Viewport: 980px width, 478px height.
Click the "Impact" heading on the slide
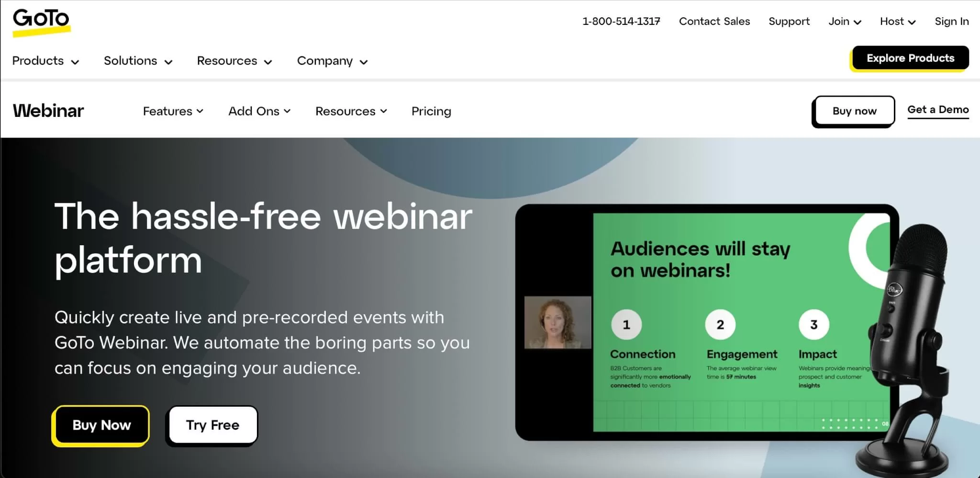(817, 354)
